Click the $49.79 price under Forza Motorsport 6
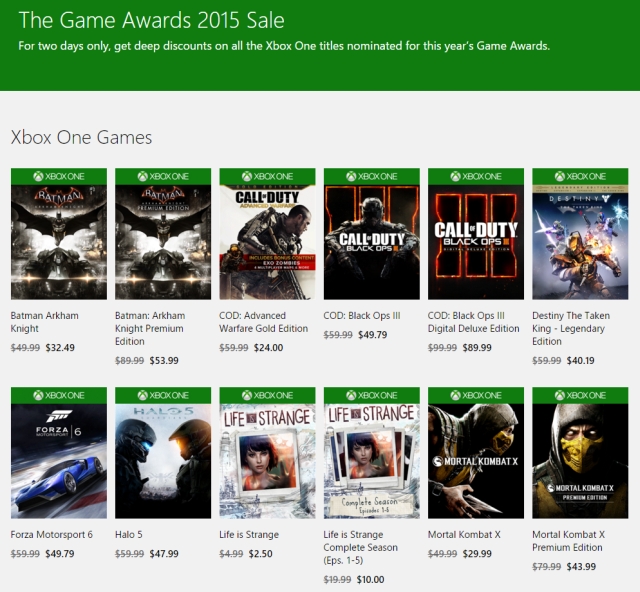Screen dimensions: 640x592 pyautogui.click(x=60, y=554)
